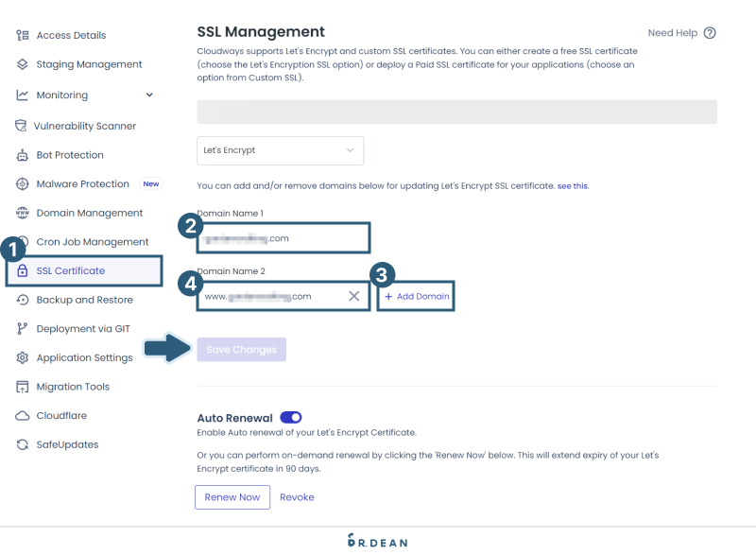Click the Domain Management globe icon
The width and height of the screenshot is (756, 555).
[21, 213]
